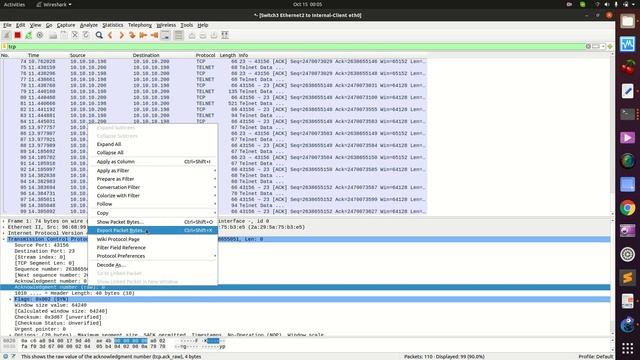Close this capture file toolbar icon
The height and width of the screenshot is (360, 640).
coord(75,36)
